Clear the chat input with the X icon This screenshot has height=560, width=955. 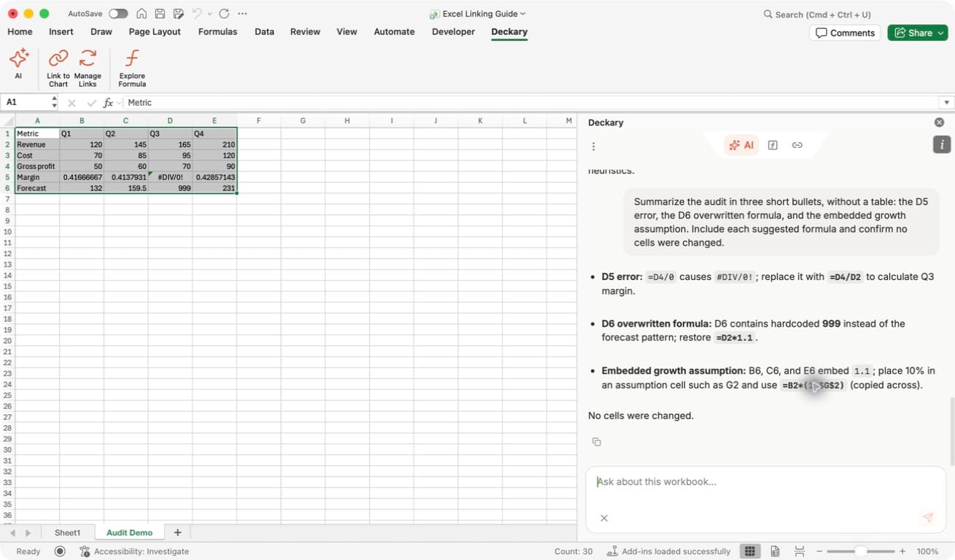(x=604, y=518)
